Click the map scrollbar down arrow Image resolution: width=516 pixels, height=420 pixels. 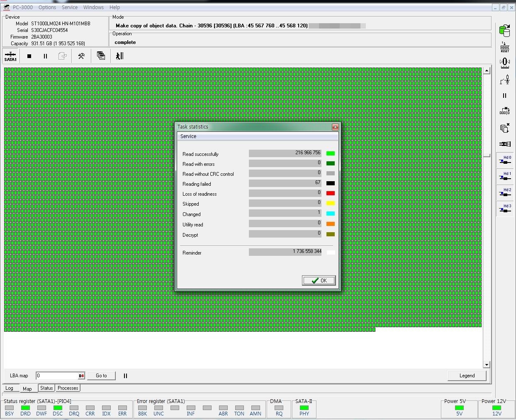tap(487, 365)
